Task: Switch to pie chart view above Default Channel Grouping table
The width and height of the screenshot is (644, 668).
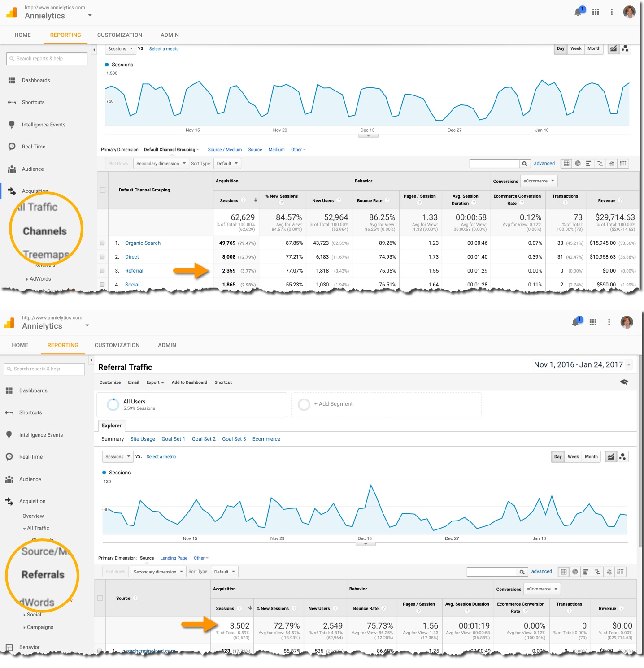Action: [x=578, y=164]
